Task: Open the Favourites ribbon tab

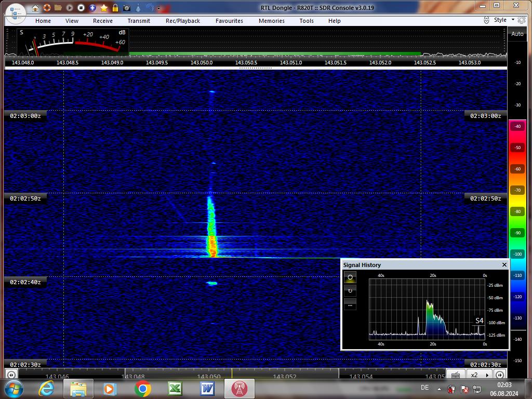Action: 229,21
